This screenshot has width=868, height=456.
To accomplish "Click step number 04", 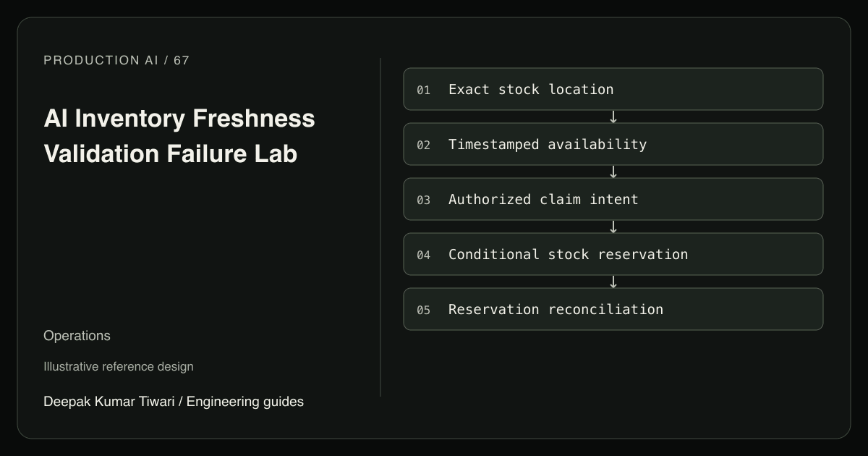I will tap(423, 255).
